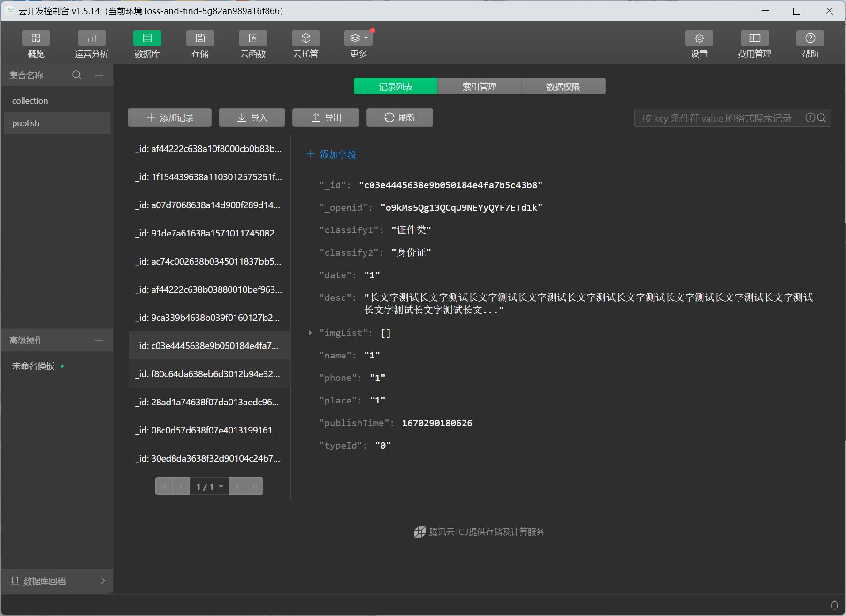Screen dimensions: 846x616
Task: Select record c03e4445638e9b050184e4fa7
Action: (x=209, y=346)
